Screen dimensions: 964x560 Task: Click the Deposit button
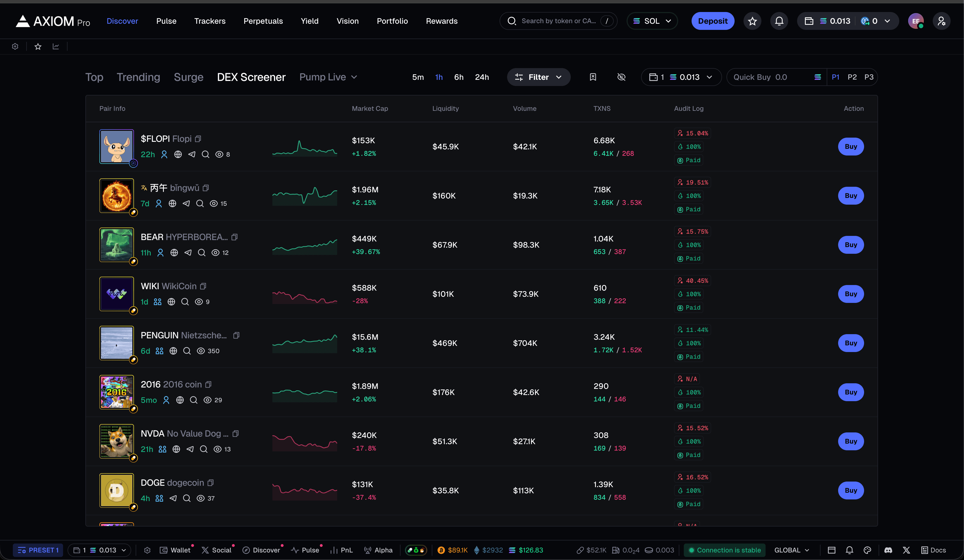712,21
